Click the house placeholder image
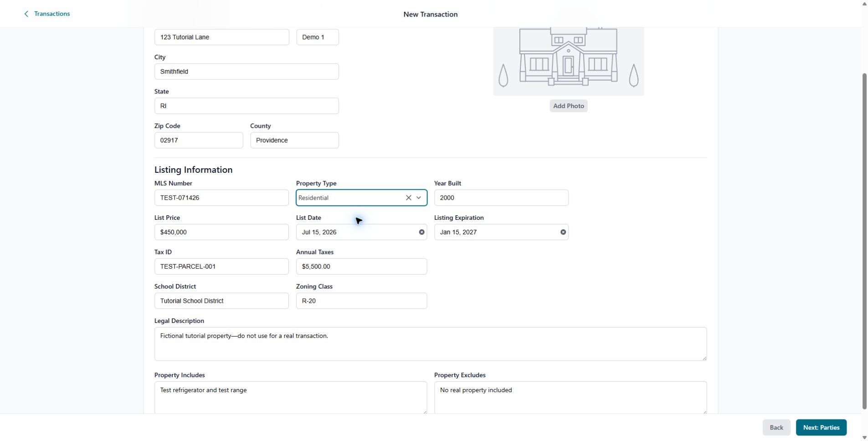The image size is (868, 441). (568, 61)
